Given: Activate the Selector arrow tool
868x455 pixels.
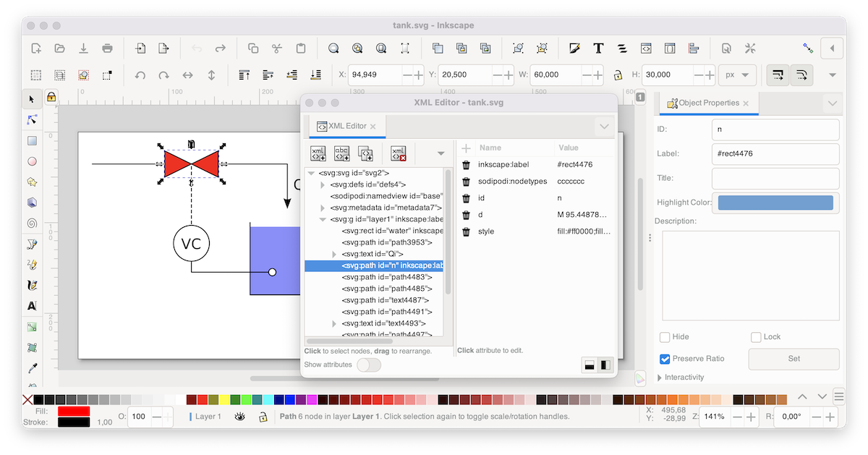Looking at the screenshot, I should [32, 99].
